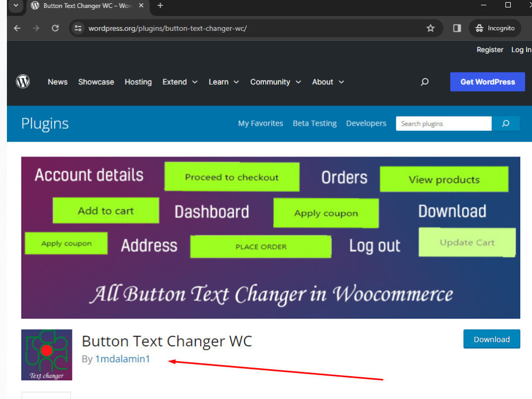Select the Button Text Changer WC tab
Screen dimensions: 532x399
click(x=87, y=6)
